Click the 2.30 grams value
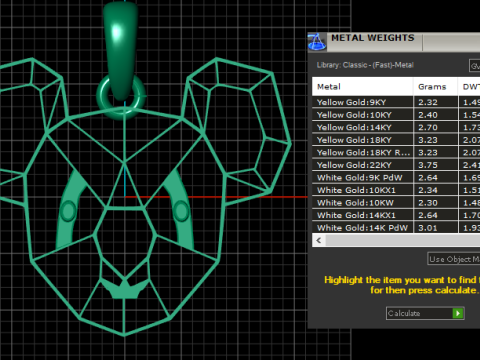Image resolution: width=480 pixels, height=360 pixels. click(428, 203)
